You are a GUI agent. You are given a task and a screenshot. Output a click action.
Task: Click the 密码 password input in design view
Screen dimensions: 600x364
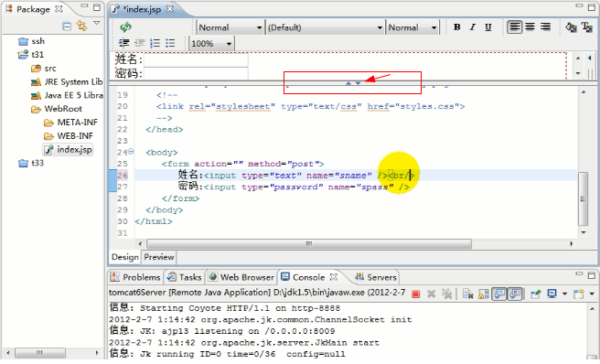coord(196,73)
